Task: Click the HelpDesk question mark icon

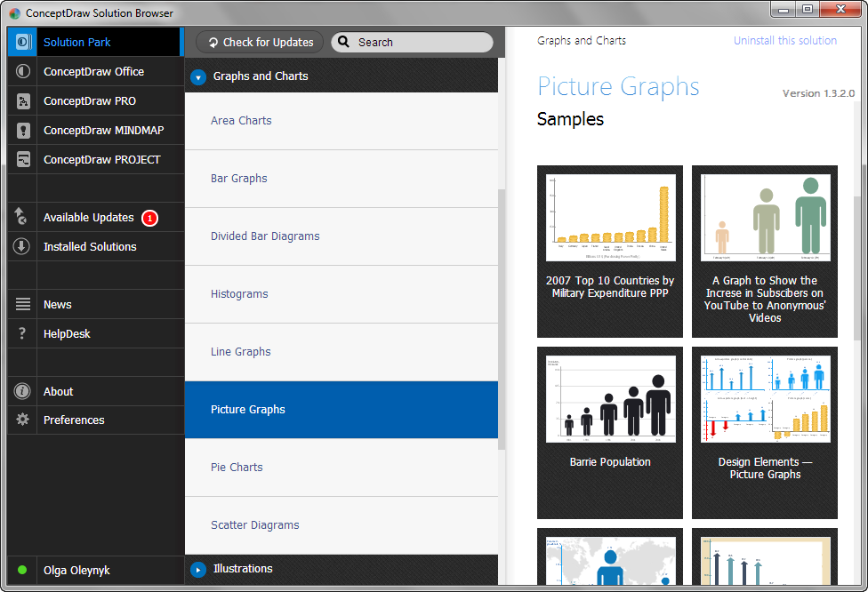Action: pos(22,333)
